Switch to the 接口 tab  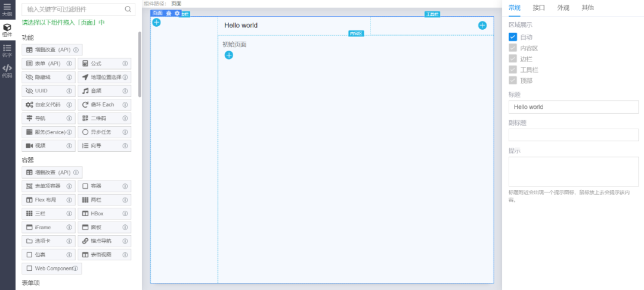(x=539, y=7)
